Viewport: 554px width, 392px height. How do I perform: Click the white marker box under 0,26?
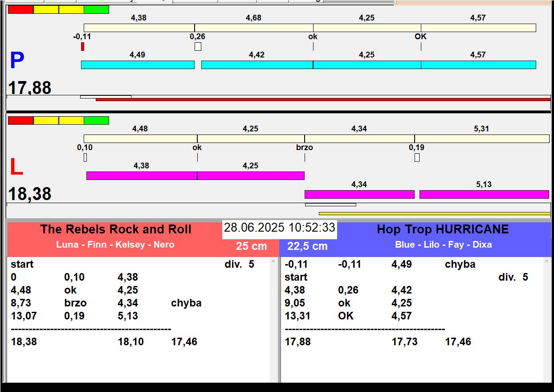[198, 46]
